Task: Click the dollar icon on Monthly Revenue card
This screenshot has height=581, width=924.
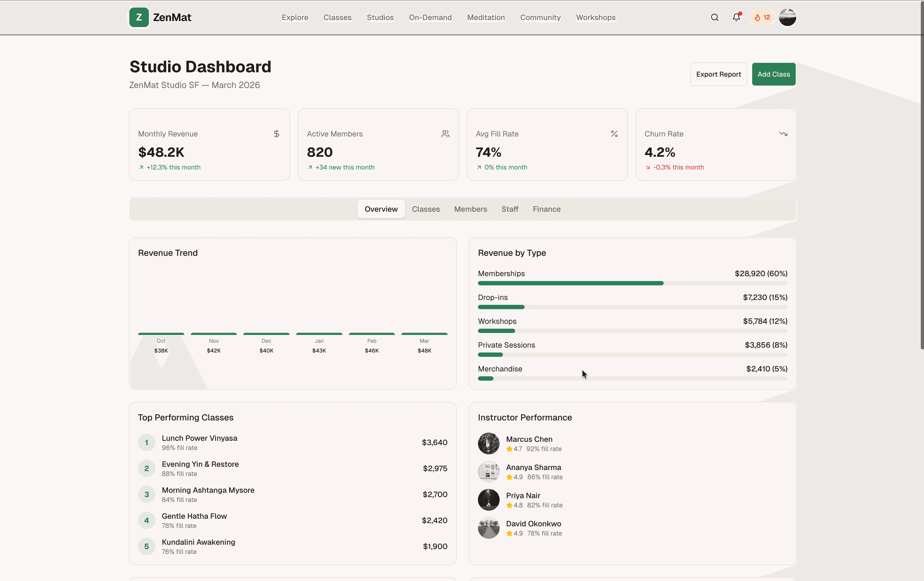Action: tap(276, 133)
